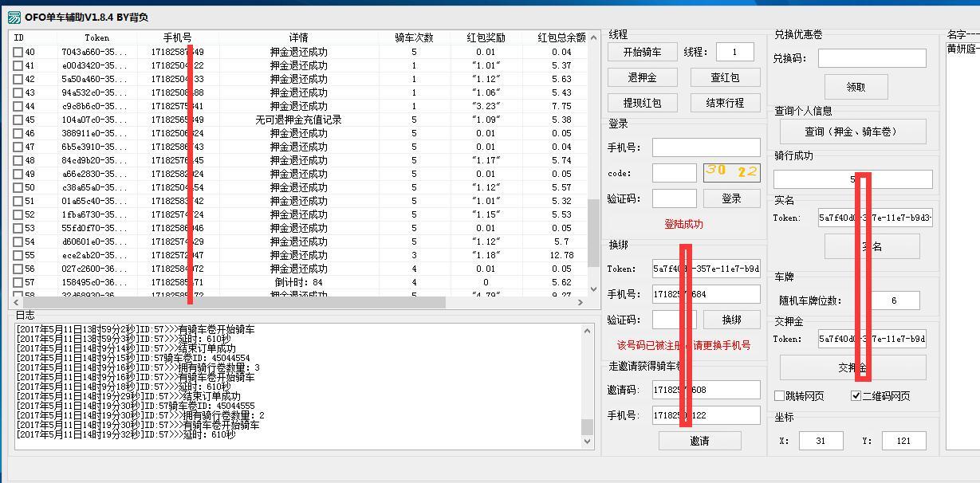Viewport: 980px width, 483px height.
Task: Focus the 换绑 Token input field
Action: coord(706,269)
